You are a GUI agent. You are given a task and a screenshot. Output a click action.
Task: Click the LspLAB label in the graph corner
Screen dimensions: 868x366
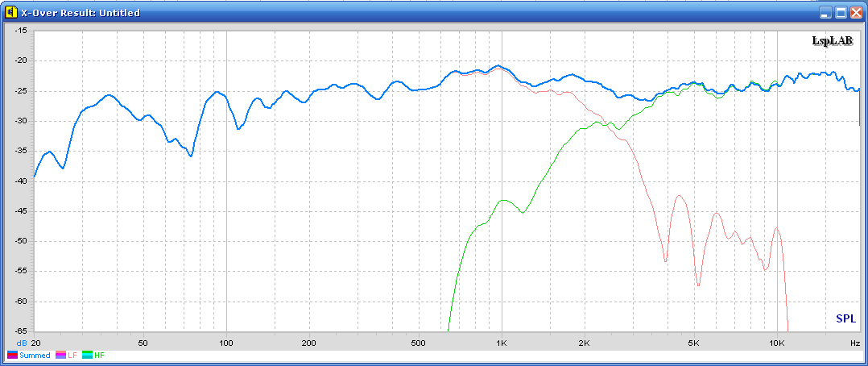tap(833, 40)
